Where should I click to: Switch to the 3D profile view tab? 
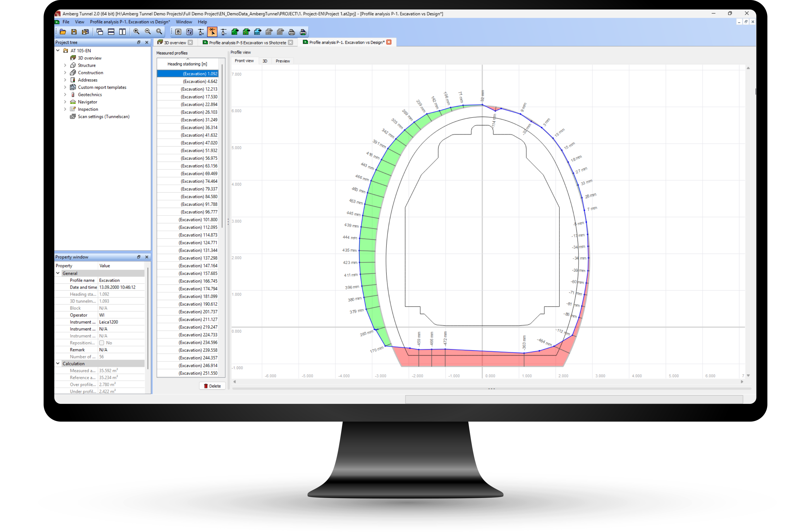pos(265,61)
